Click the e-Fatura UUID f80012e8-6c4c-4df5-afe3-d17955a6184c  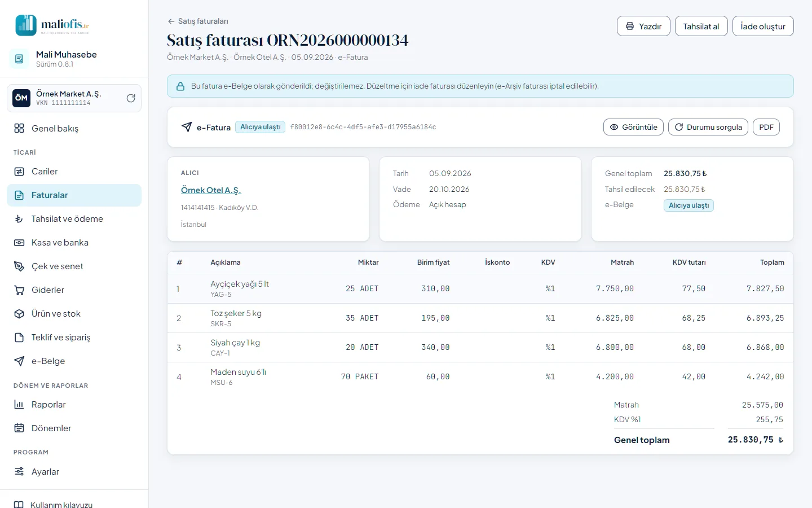(x=363, y=127)
